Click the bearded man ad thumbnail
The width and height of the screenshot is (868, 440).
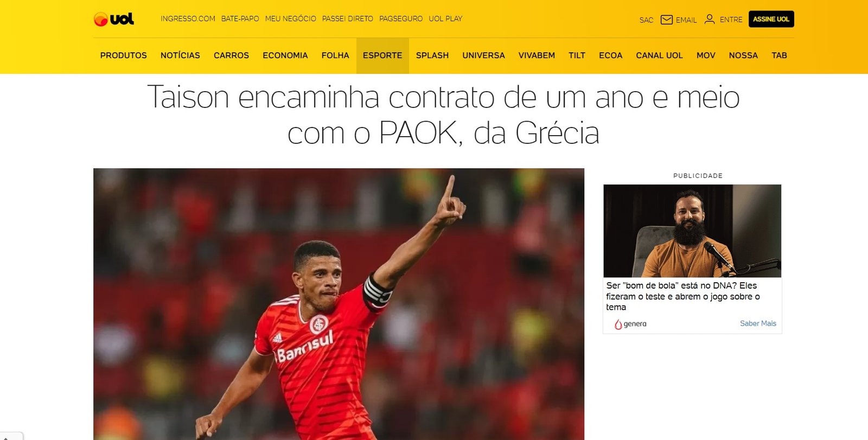coord(692,231)
